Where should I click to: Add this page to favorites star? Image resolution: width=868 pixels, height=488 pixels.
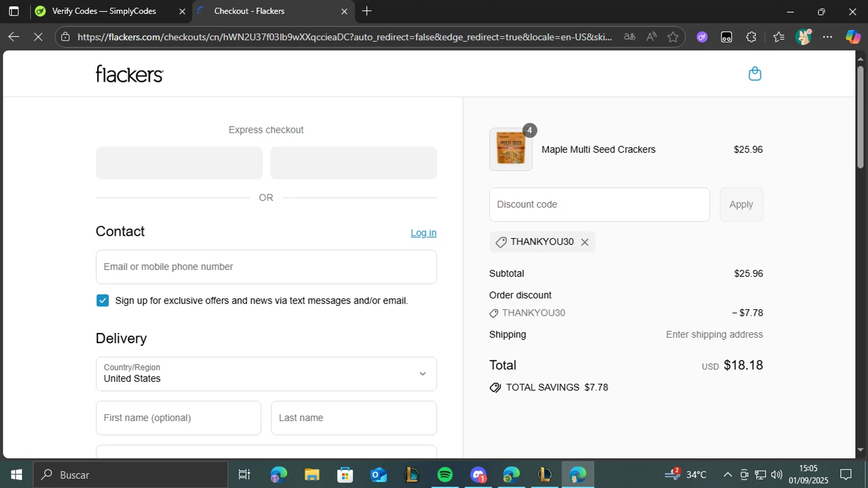tap(673, 37)
